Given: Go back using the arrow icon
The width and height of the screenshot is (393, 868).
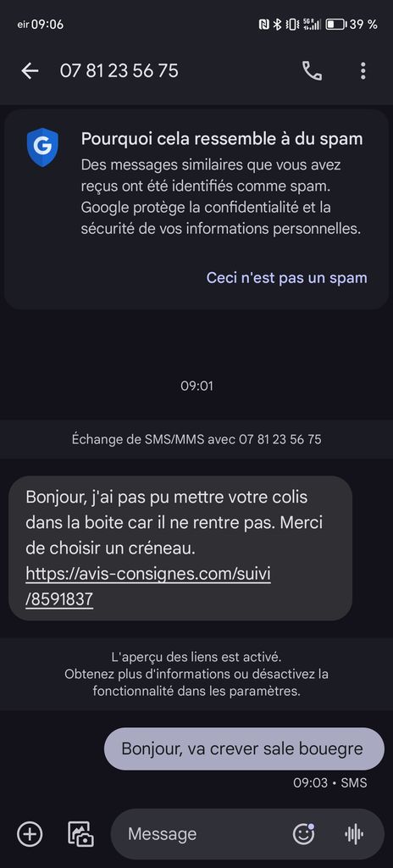Looking at the screenshot, I should pyautogui.click(x=30, y=71).
